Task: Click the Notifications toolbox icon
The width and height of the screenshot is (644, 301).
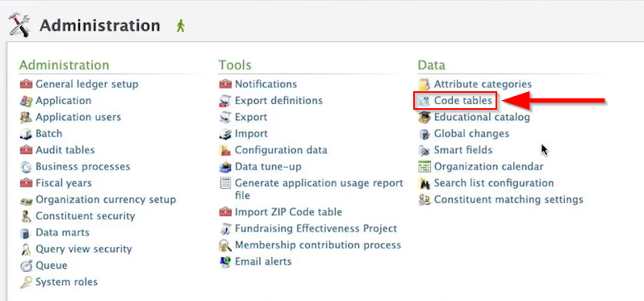Action: [x=225, y=85]
